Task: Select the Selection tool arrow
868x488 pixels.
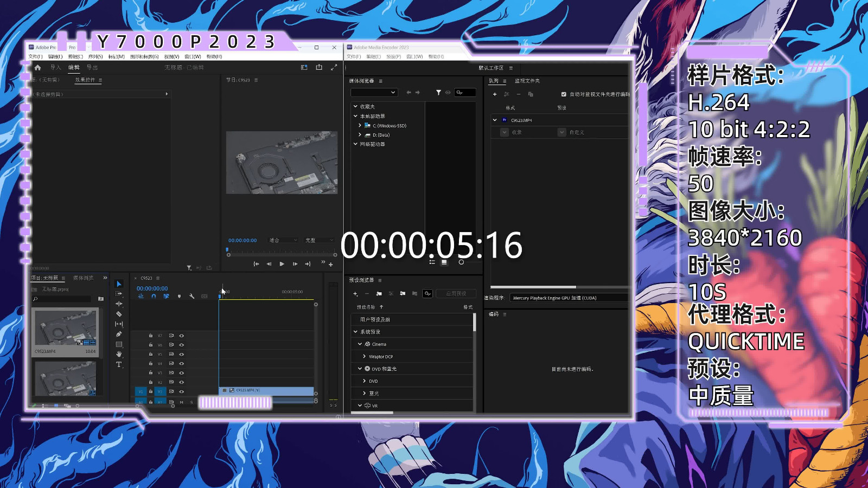Action: 119,284
